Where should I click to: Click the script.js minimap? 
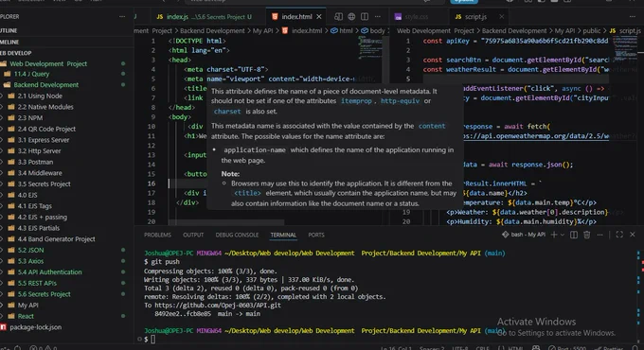click(625, 49)
